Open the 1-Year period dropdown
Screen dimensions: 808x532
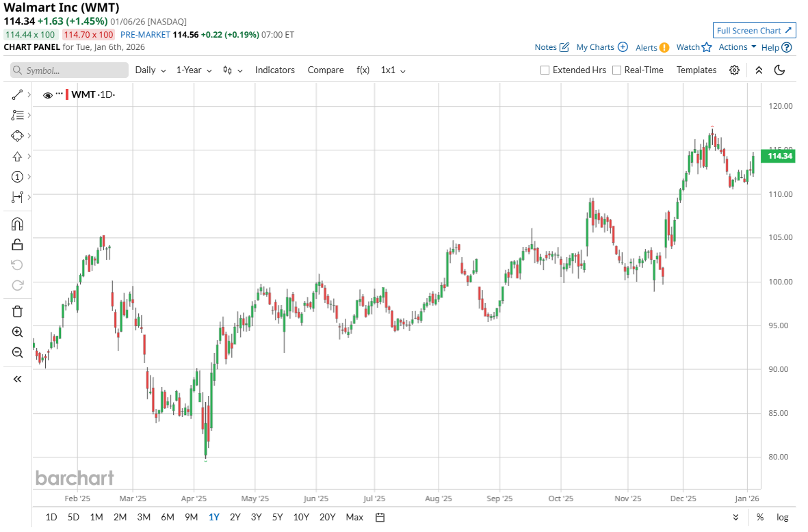194,70
